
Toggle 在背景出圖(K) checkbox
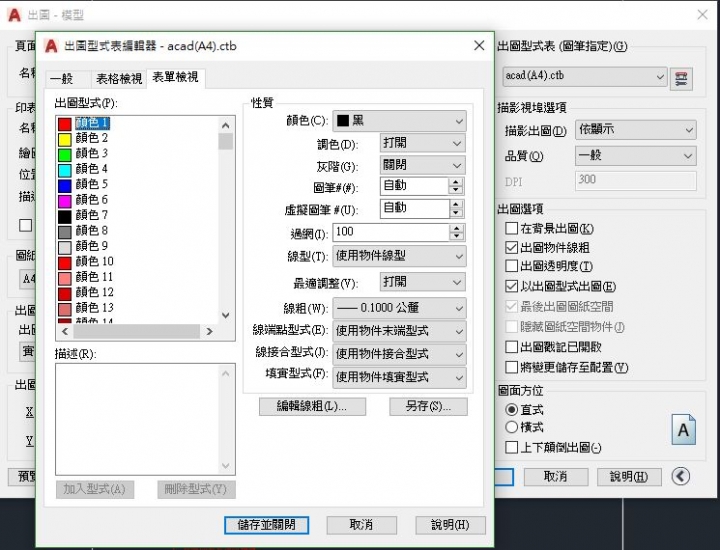(511, 228)
